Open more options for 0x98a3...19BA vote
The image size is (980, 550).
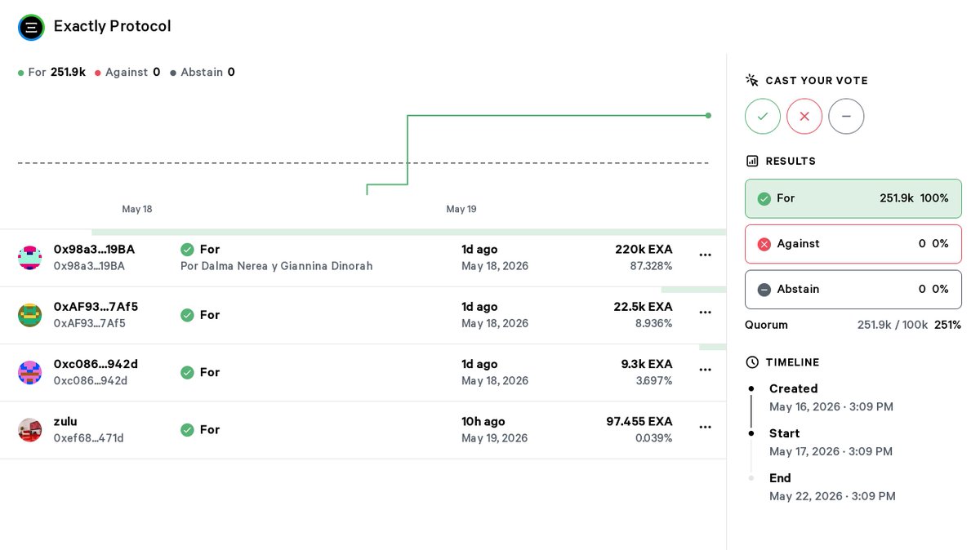pos(706,255)
